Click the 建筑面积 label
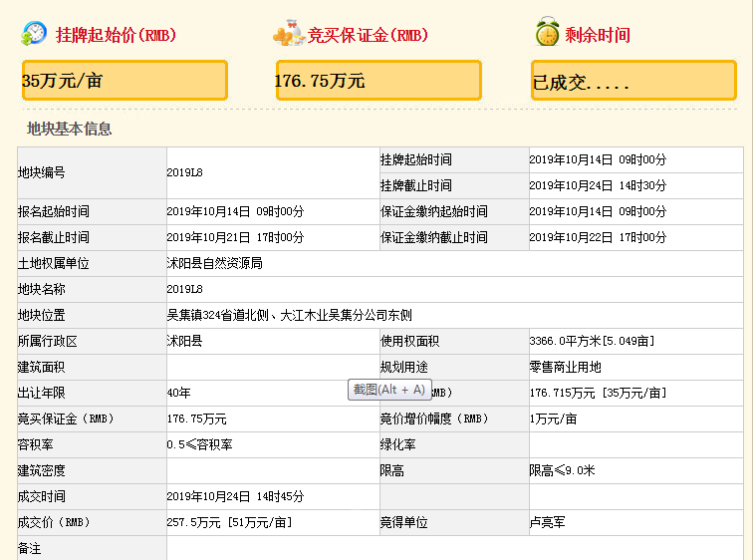Image resolution: width=755 pixels, height=560 pixels. click(x=42, y=368)
